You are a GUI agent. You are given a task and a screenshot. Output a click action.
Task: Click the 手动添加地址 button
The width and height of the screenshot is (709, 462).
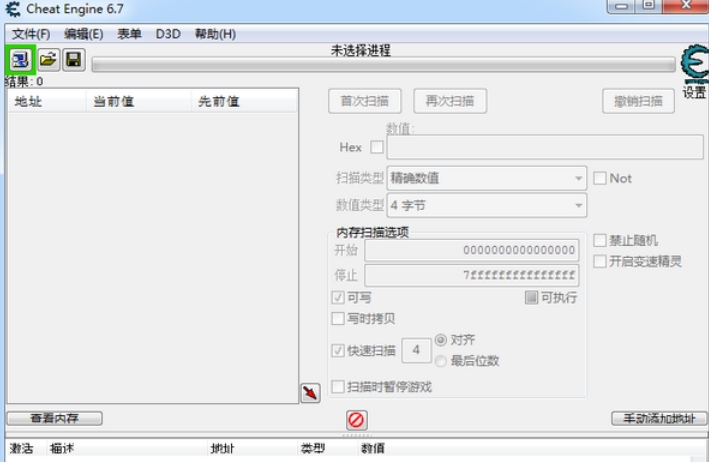click(x=659, y=418)
